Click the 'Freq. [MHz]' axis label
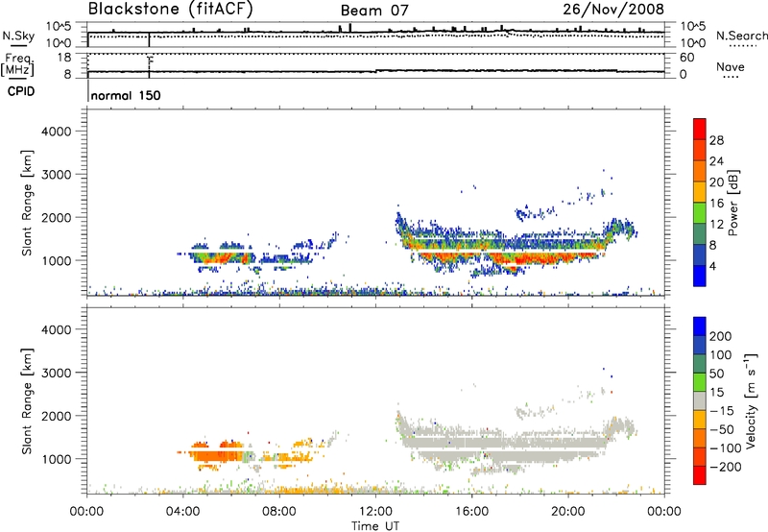Screen dimensions: 768x532 pos(18,64)
